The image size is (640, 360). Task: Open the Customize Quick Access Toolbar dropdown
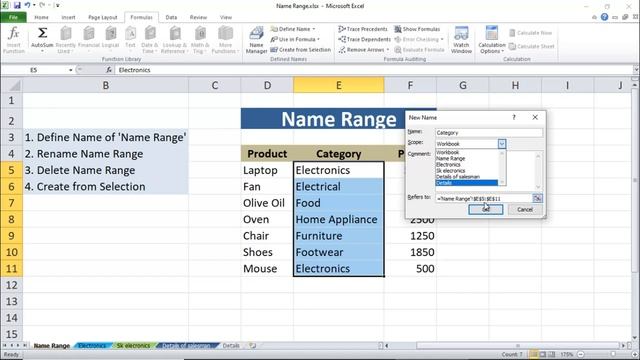click(58, 5)
